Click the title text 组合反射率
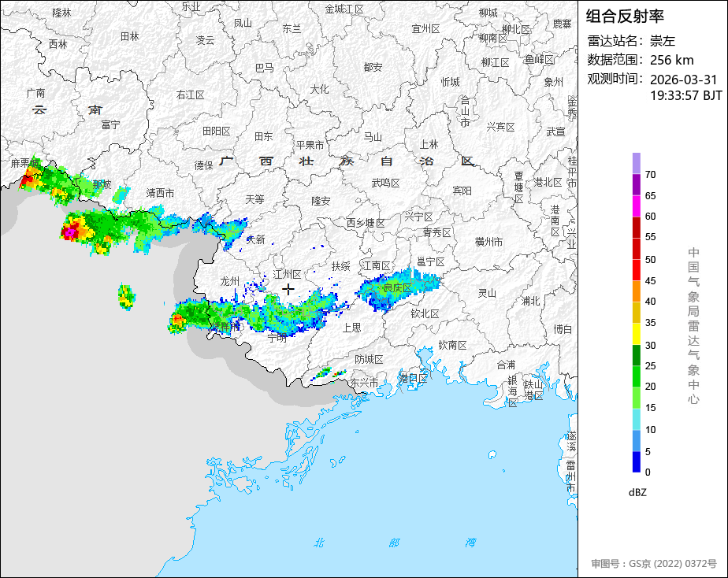Viewport: 728px width, 578px height. tap(625, 17)
